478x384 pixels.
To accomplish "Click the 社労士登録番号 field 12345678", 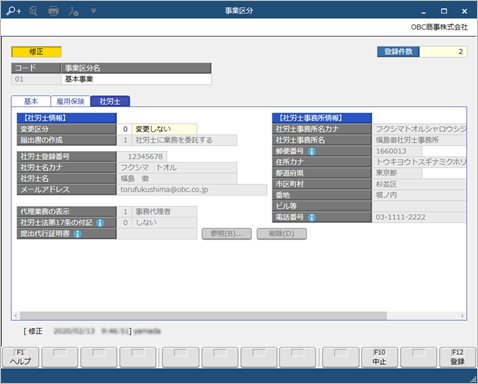I will tap(142, 156).
